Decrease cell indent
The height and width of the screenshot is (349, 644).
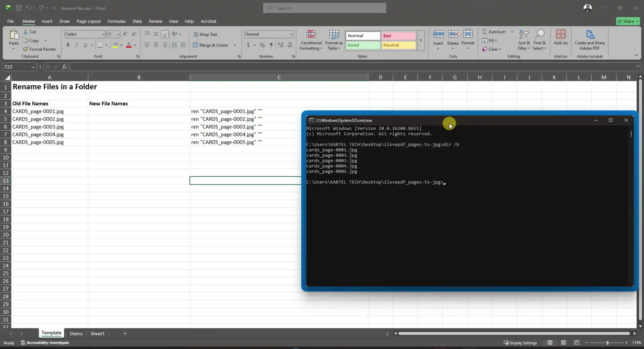coord(174,45)
